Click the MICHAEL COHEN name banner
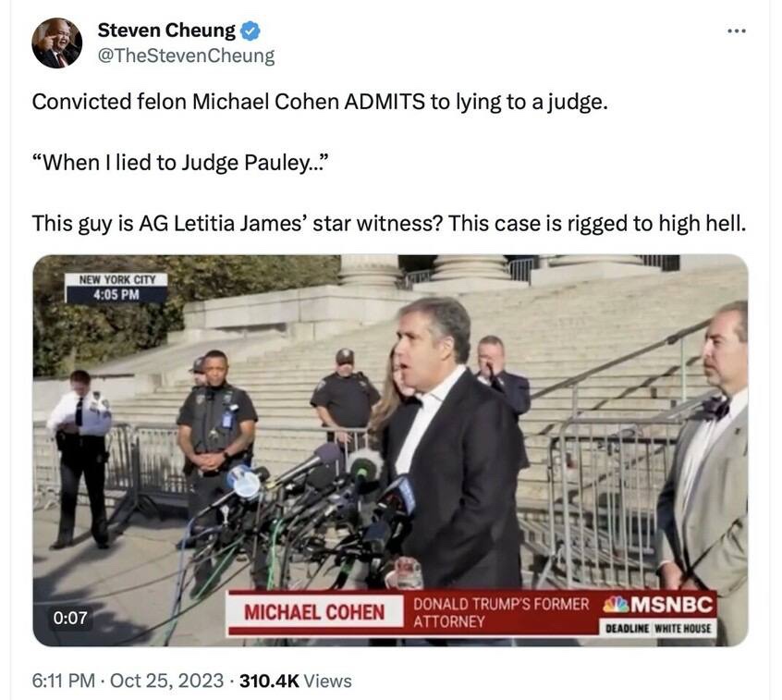Screen dimensions: 782x700 [314, 612]
